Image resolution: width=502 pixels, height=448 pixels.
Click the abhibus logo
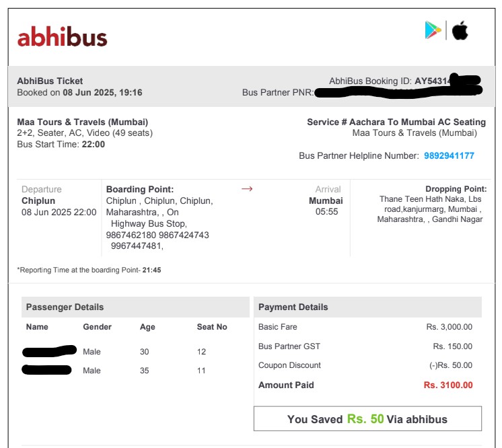point(62,36)
